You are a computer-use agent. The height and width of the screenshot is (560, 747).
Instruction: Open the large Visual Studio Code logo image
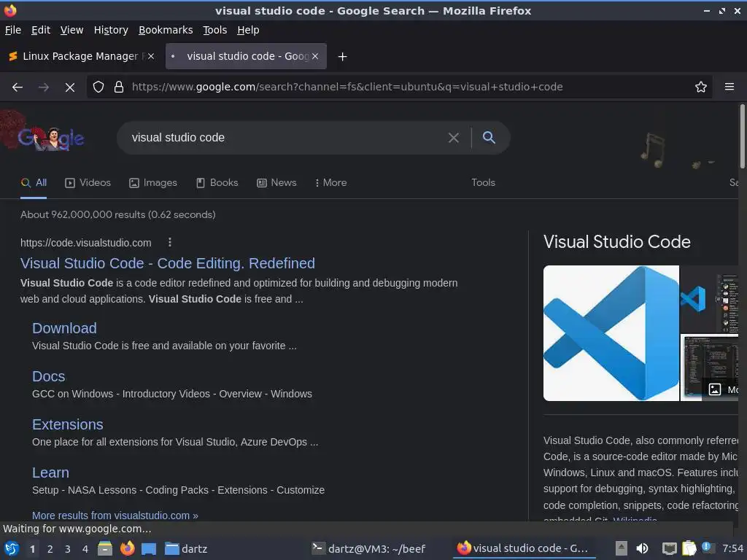pyautogui.click(x=611, y=333)
